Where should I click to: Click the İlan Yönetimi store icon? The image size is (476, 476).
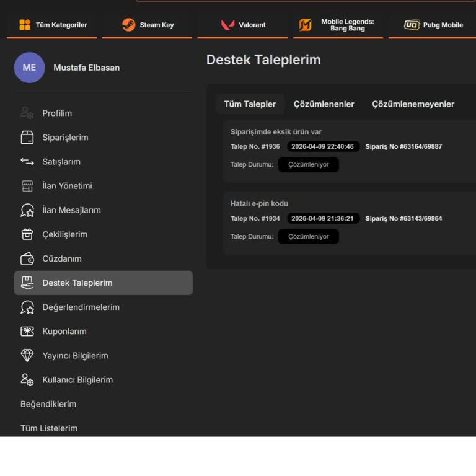tap(27, 186)
